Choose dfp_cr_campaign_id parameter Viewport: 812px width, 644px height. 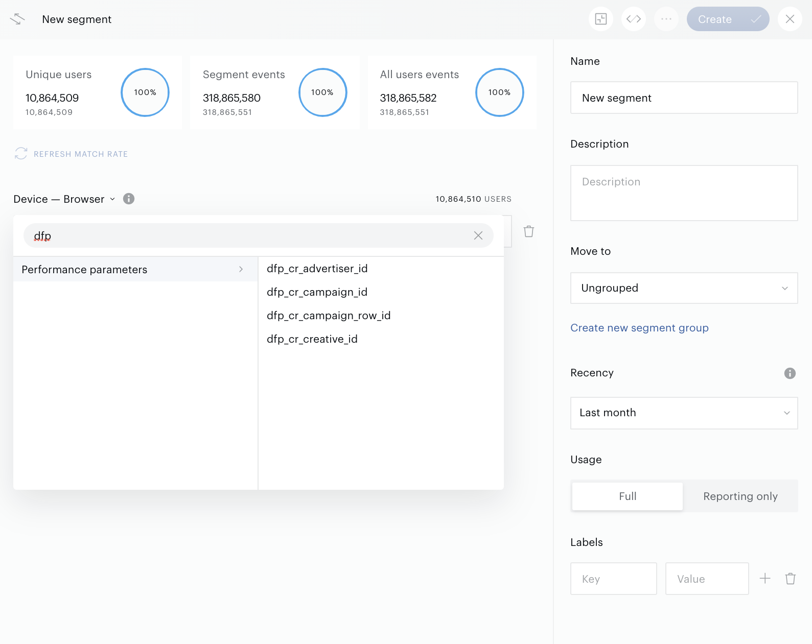[x=317, y=292]
